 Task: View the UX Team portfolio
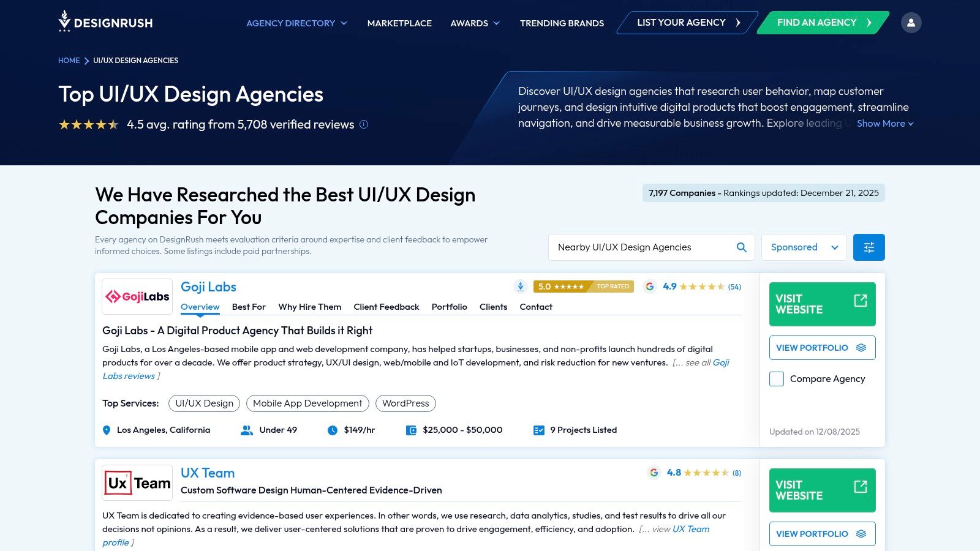pyautogui.click(x=823, y=534)
